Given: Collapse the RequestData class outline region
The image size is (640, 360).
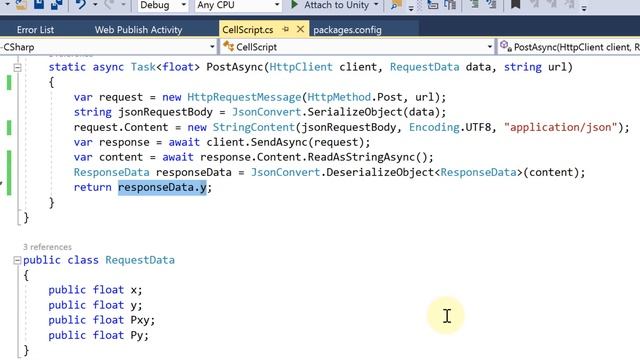Looking at the screenshot, I should tap(17, 260).
